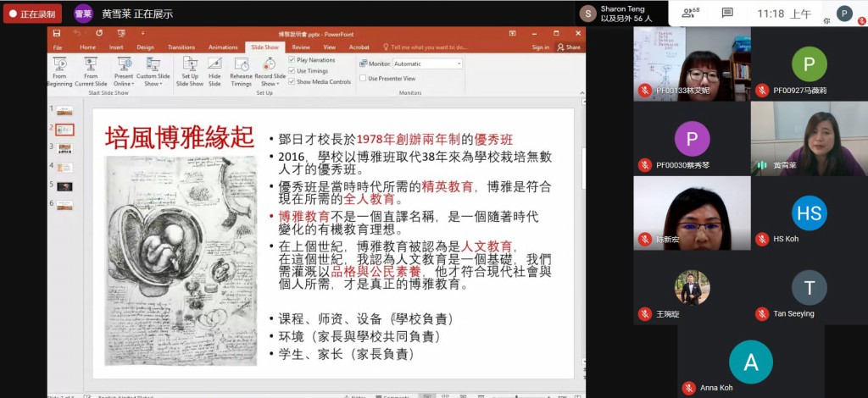Viewport: 868px width, 398px height.
Task: Select slide 3 thumbnail
Action: click(x=64, y=149)
